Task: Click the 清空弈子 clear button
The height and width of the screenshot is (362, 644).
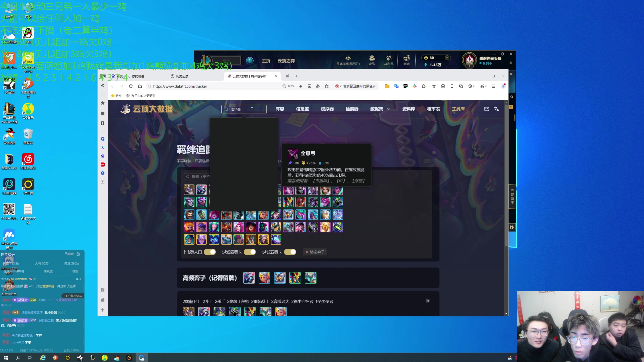Action: pyautogui.click(x=315, y=252)
